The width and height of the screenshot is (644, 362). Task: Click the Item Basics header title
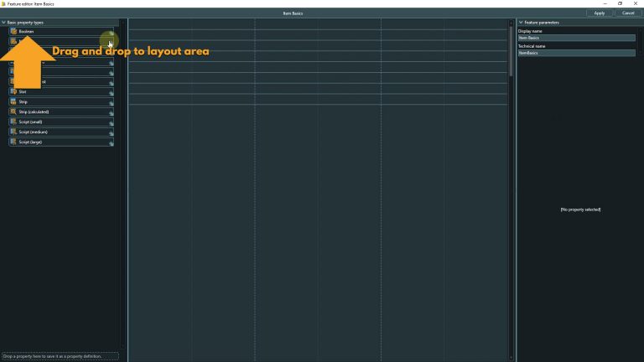tap(293, 13)
